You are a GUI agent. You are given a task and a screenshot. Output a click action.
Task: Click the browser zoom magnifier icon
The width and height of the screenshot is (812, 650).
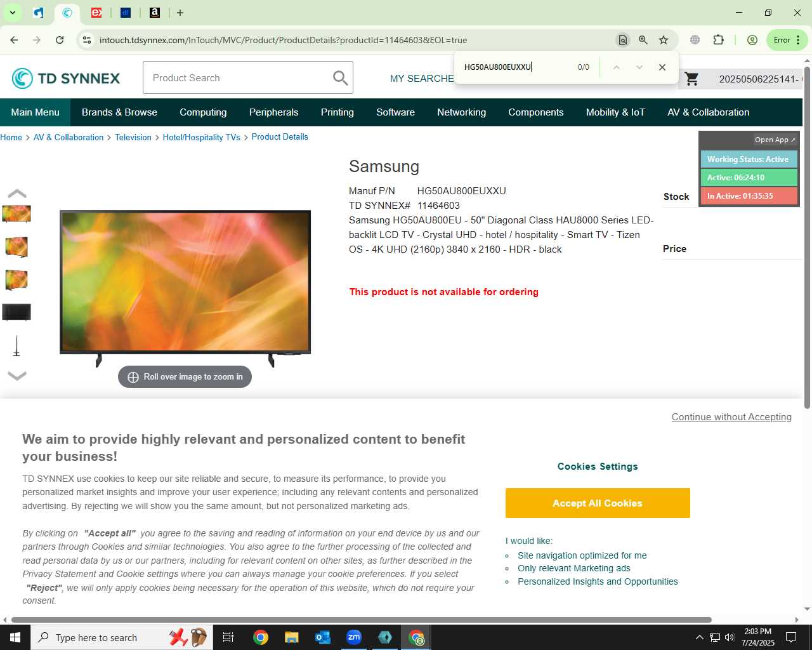tap(643, 40)
